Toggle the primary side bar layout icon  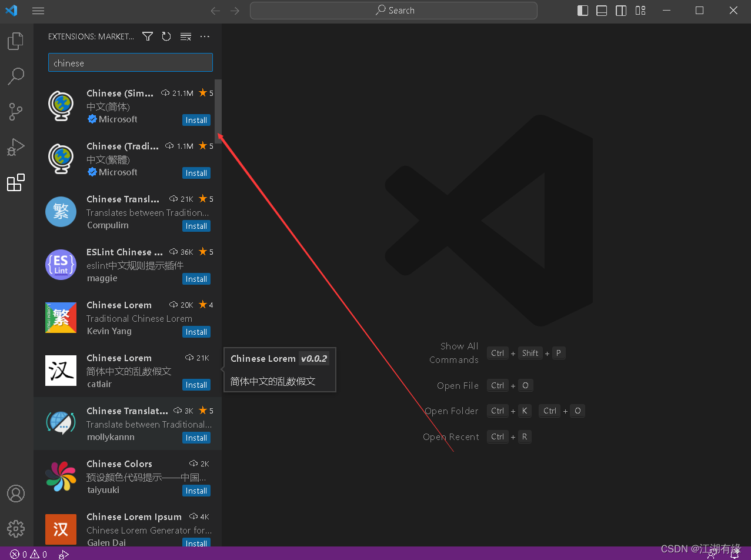[583, 11]
